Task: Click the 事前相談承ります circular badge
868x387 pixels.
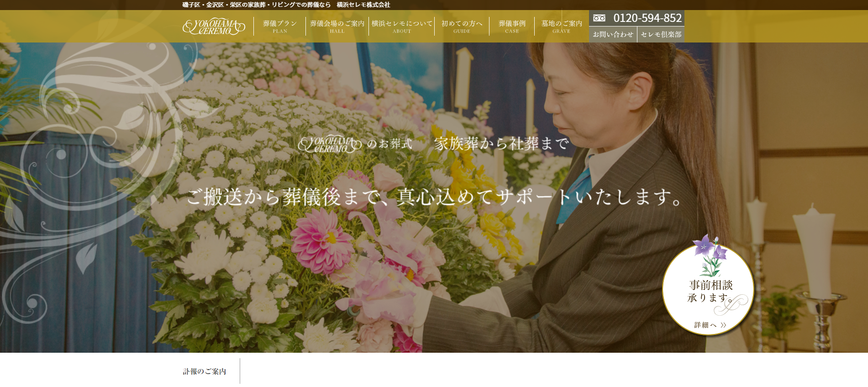Action: [708, 290]
